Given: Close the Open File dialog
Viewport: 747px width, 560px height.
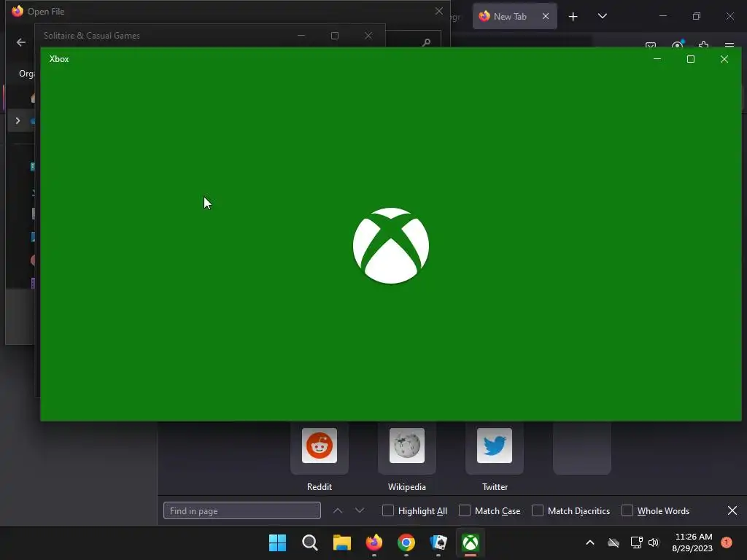Looking at the screenshot, I should coord(438,11).
